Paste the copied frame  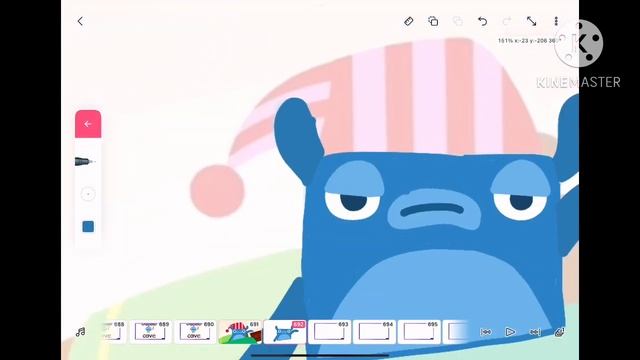coord(458,21)
